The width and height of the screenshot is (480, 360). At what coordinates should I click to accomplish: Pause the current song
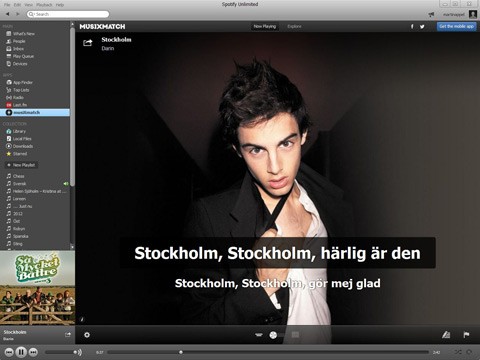pos(21,352)
